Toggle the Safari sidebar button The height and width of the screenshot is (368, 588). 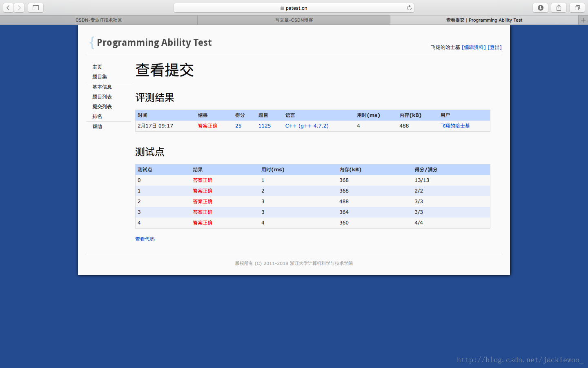point(36,8)
